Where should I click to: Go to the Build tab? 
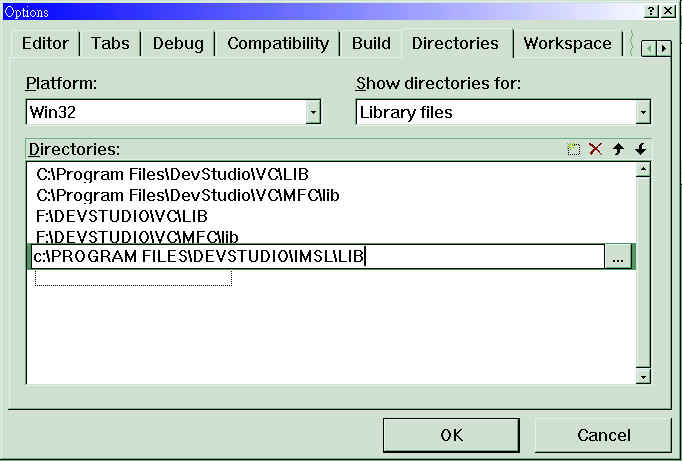click(x=371, y=43)
